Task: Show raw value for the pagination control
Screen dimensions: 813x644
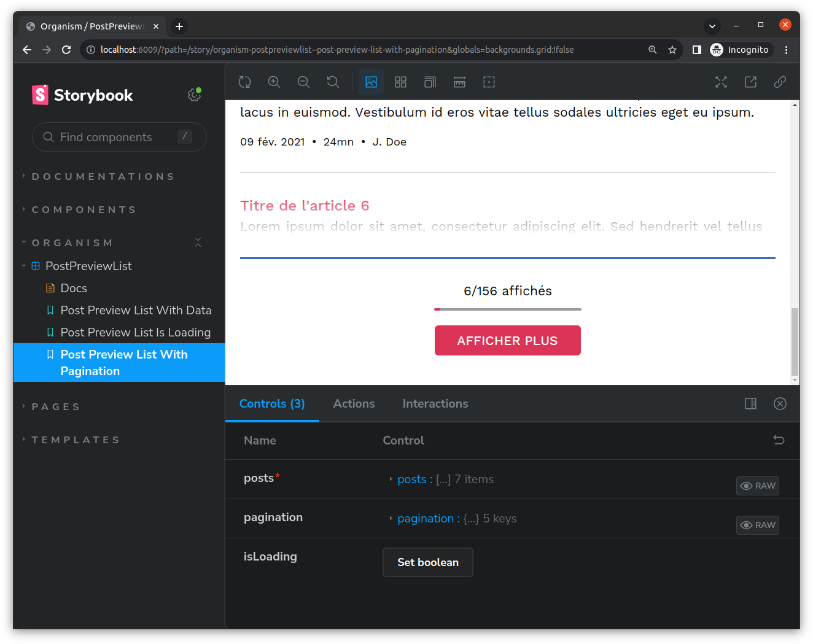Action: tap(757, 525)
